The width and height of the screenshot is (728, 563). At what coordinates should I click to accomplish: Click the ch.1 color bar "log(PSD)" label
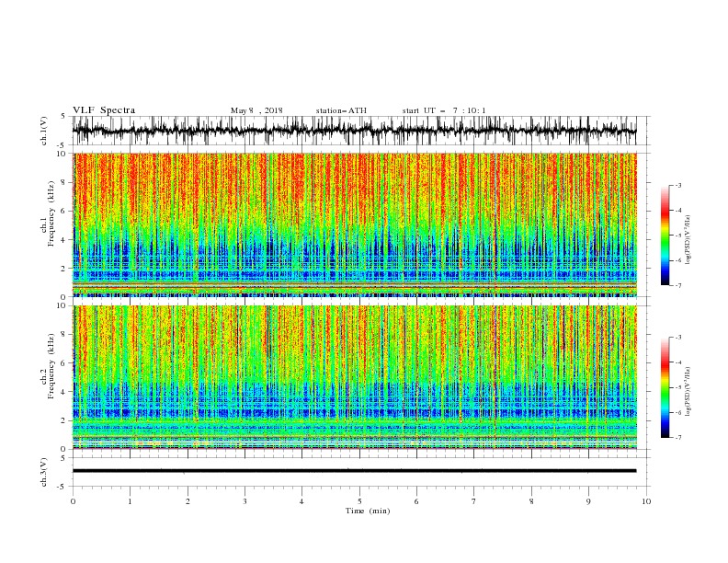[x=688, y=240]
